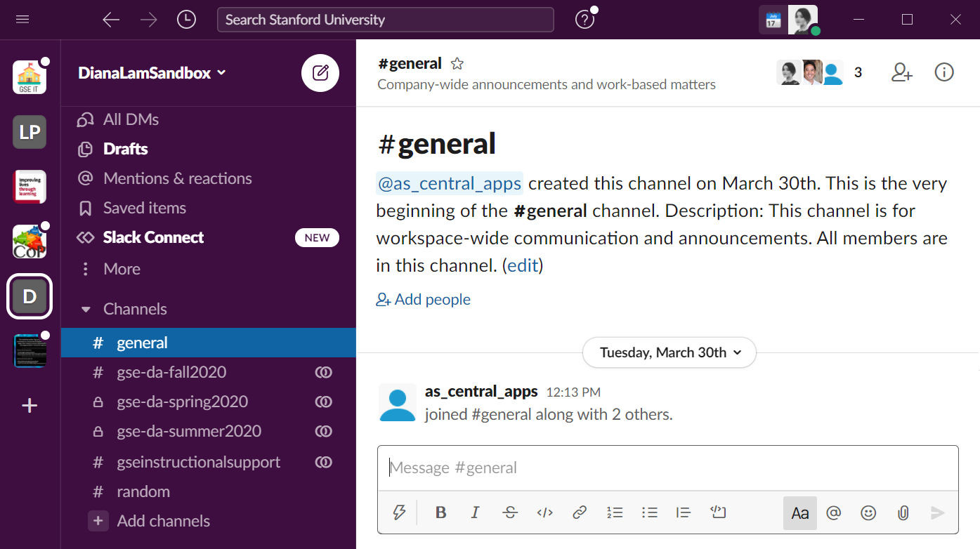The height and width of the screenshot is (549, 980).
Task: Click the Message #general input field
Action: click(x=667, y=468)
